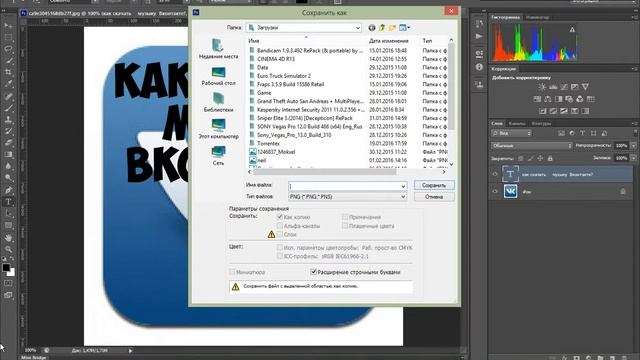Image resolution: width=640 pixels, height=360 pixels.
Task: Expand the Имя файла dropdown arrow
Action: pos(403,186)
